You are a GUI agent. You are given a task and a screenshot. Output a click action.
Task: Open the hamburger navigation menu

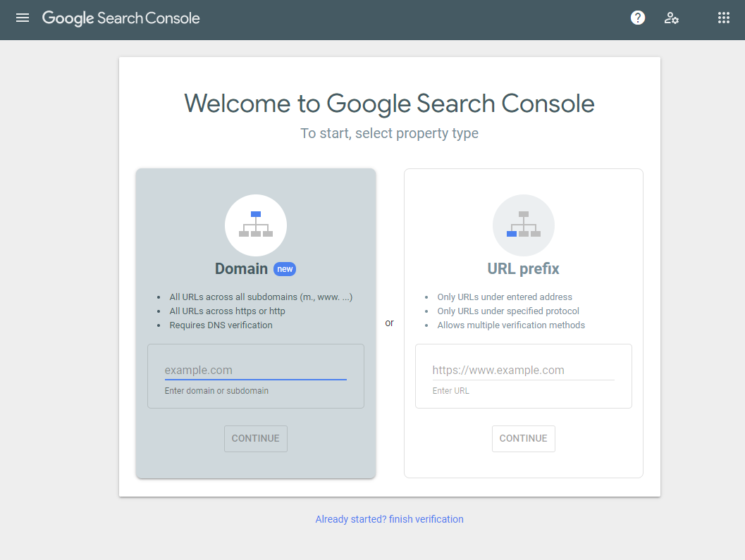[23, 18]
